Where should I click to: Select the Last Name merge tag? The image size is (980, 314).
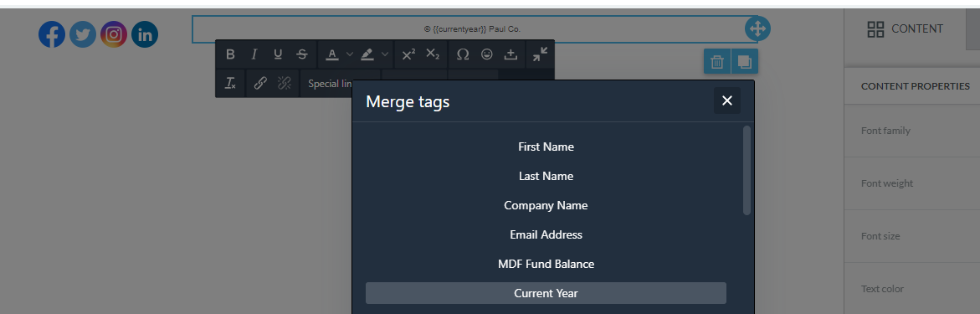(x=546, y=177)
